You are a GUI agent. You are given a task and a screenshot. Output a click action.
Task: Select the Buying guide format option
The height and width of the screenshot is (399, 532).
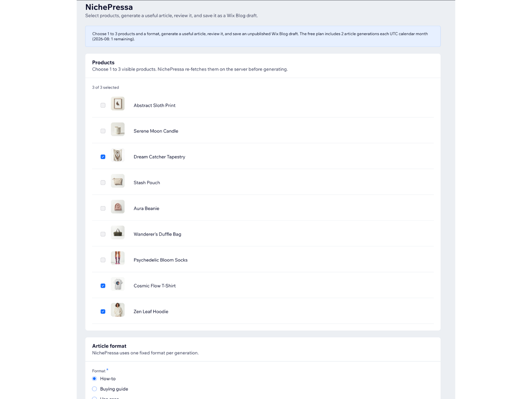pyautogui.click(x=94, y=389)
